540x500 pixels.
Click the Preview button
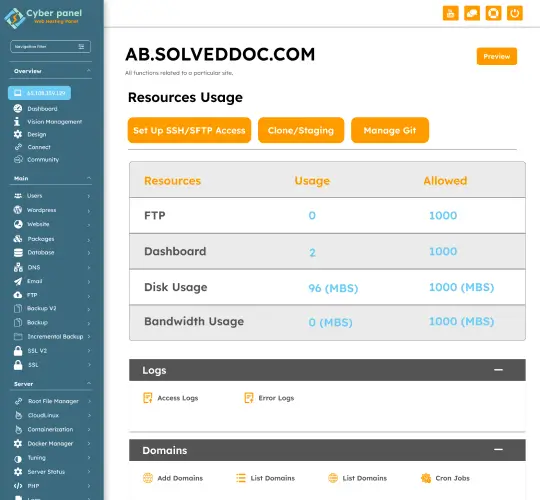point(497,56)
